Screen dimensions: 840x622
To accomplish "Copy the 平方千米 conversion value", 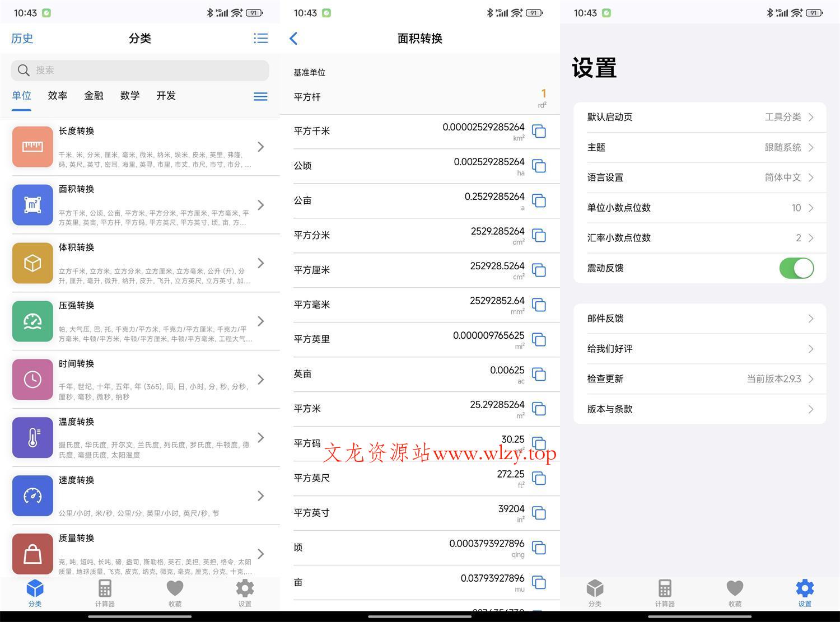I will pyautogui.click(x=539, y=131).
